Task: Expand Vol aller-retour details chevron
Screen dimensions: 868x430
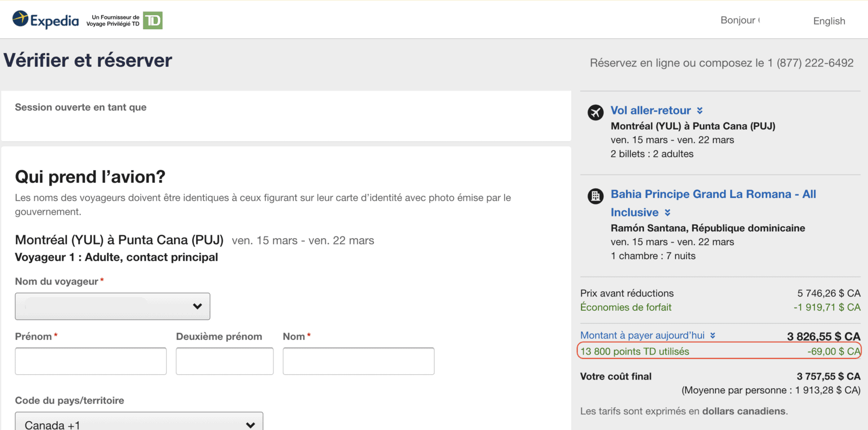Action: [x=700, y=111]
